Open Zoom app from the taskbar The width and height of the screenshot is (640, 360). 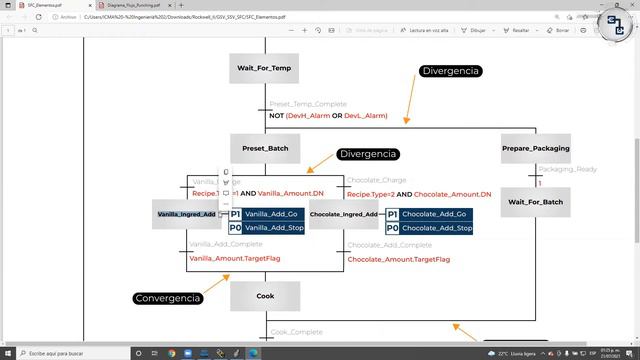click(x=188, y=353)
